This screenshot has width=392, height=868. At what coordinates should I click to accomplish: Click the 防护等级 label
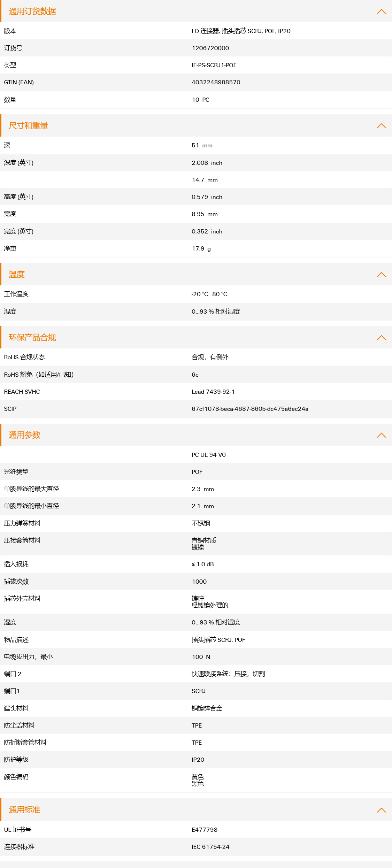[x=16, y=760]
